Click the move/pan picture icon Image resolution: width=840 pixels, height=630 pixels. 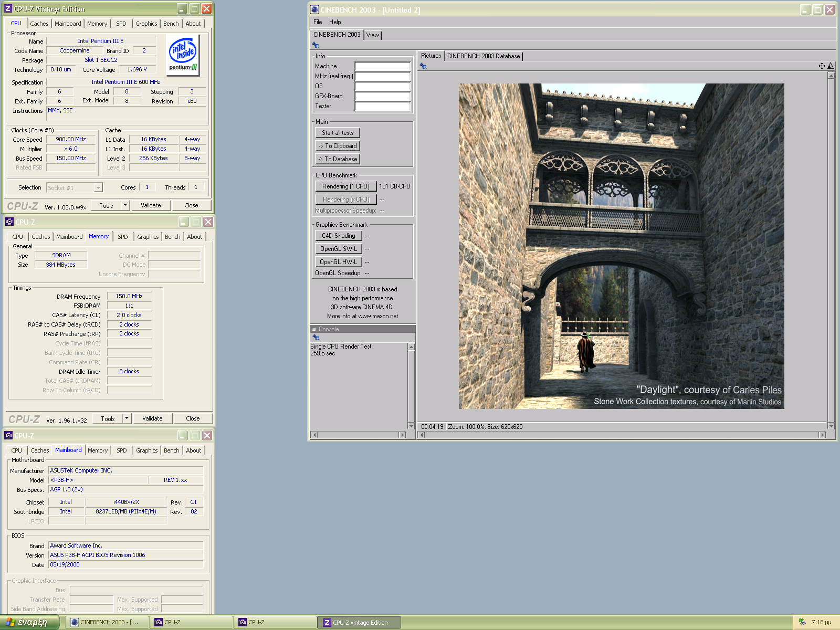822,66
